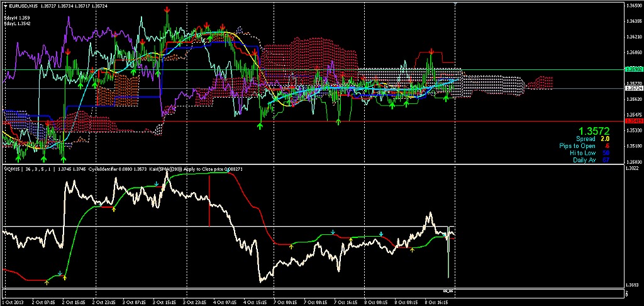Open the dropdown arrow beside EURUSD,M15

5,6
